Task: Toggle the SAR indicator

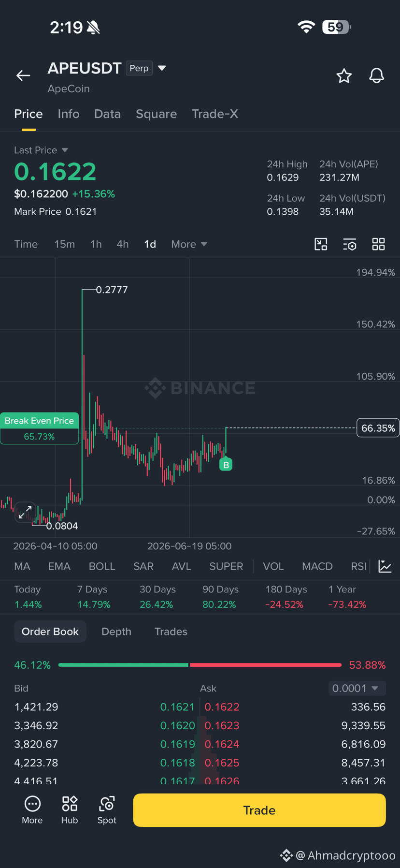Action: (143, 566)
